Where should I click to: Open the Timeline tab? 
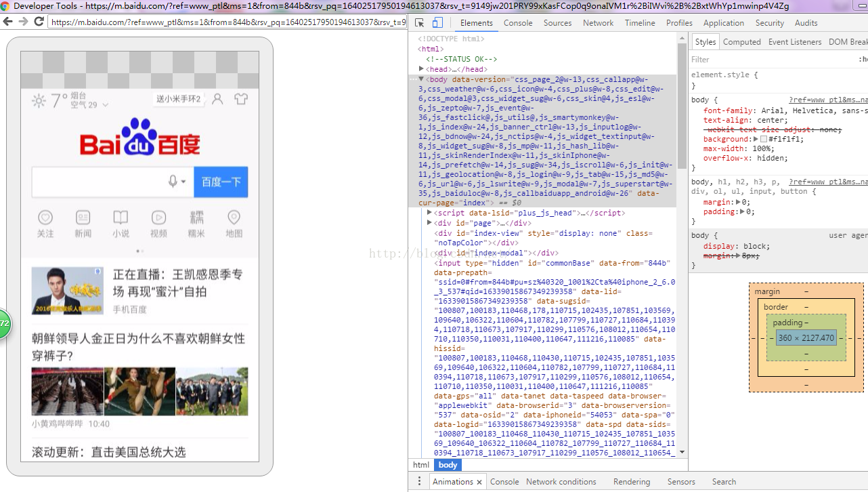640,22
